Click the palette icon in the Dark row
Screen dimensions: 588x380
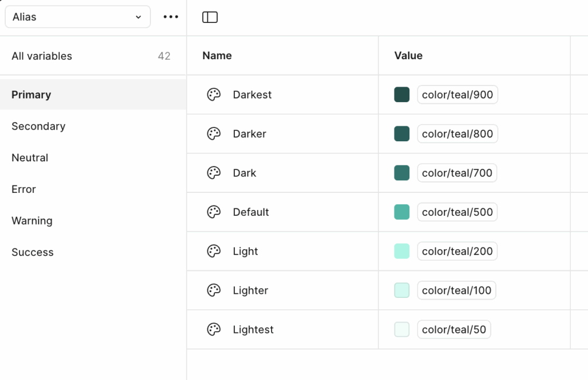pos(214,173)
